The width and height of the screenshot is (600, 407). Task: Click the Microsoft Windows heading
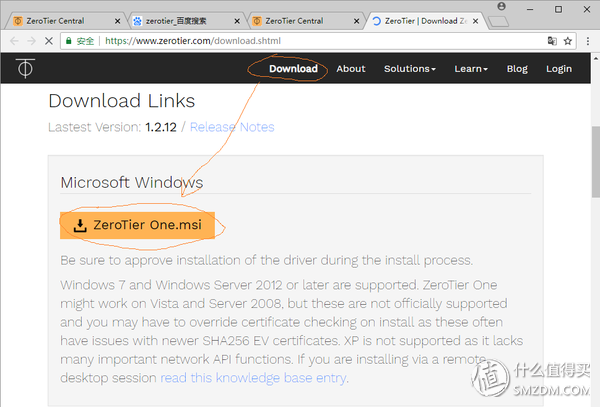click(132, 182)
